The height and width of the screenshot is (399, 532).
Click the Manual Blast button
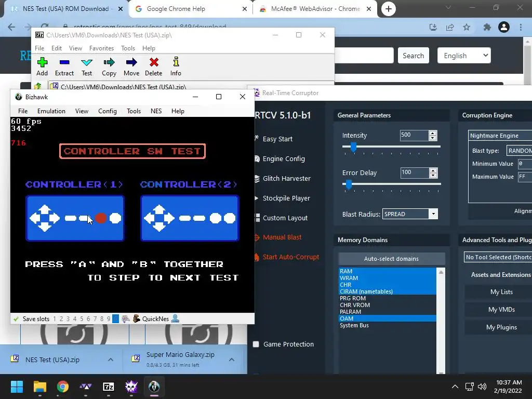coord(282,237)
